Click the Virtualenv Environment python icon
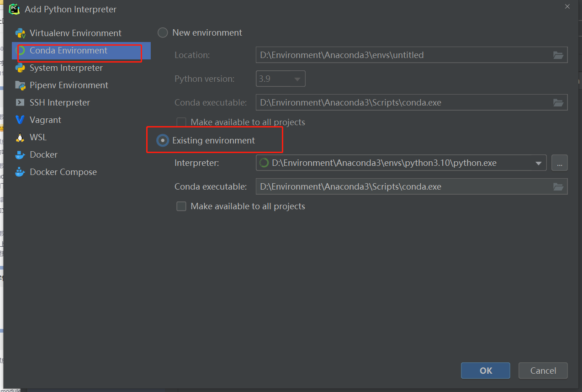The width and height of the screenshot is (582, 392). tap(20, 33)
